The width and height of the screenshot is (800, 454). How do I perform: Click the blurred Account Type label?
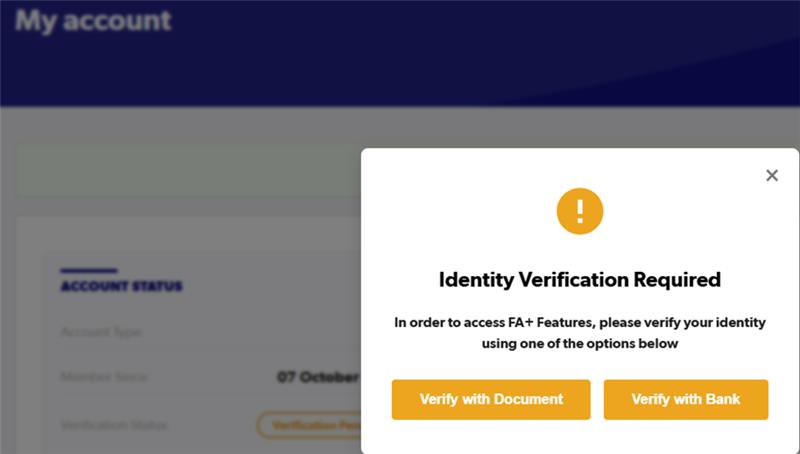pos(101,332)
